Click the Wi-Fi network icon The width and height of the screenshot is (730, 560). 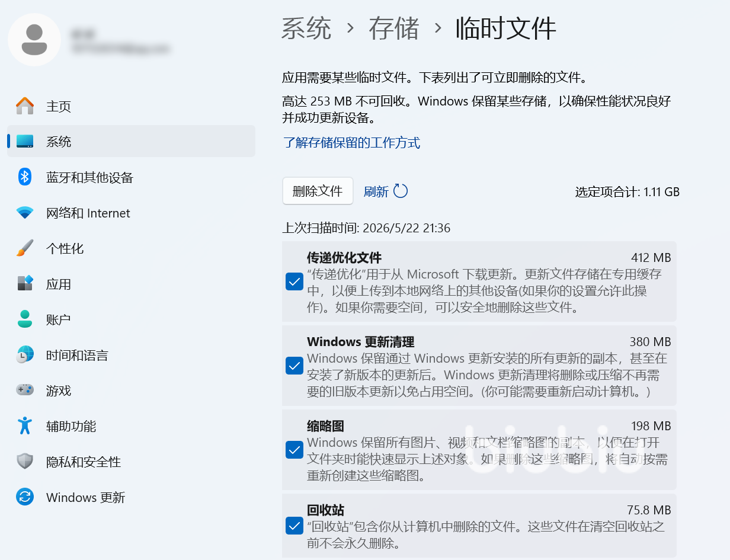point(25,213)
